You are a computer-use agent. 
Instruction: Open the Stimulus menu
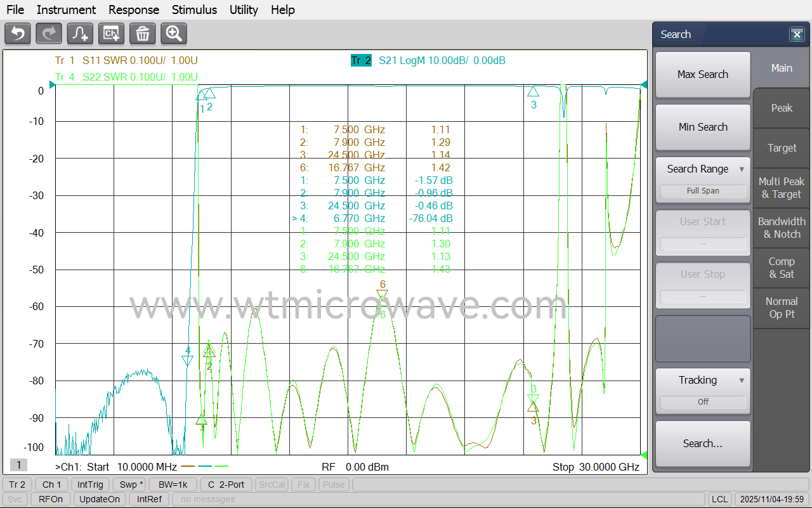point(194,10)
